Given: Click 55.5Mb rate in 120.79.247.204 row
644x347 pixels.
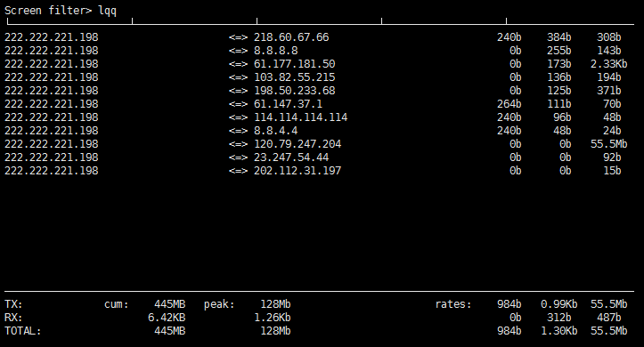Looking at the screenshot, I should [x=608, y=144].
